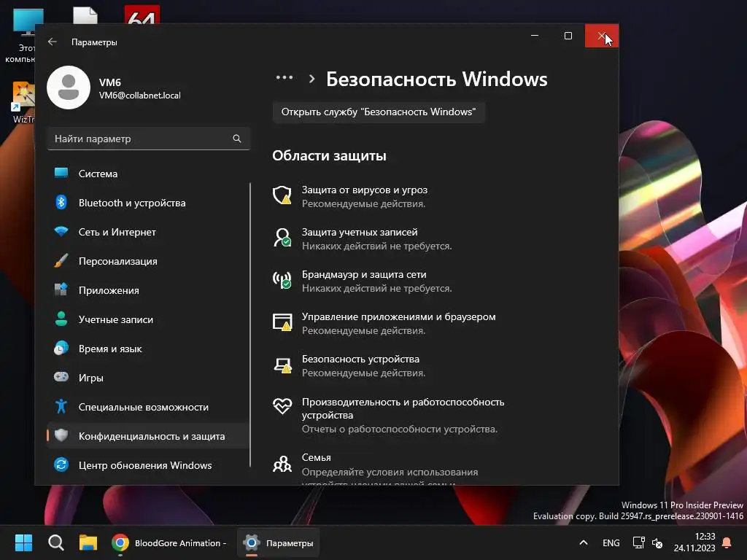The width and height of the screenshot is (747, 560).
Task: Click the shield icon for Конфиденциальность и защита
Action: point(61,436)
